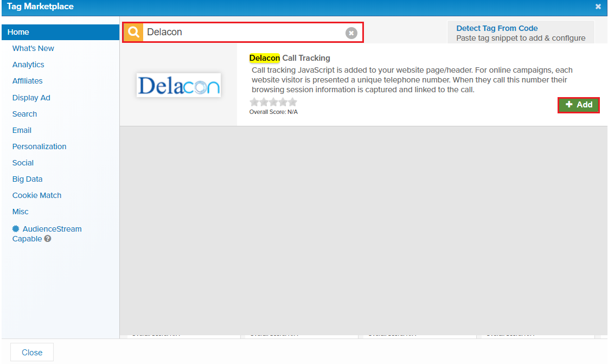Open the Affiliates category

pos(27,81)
